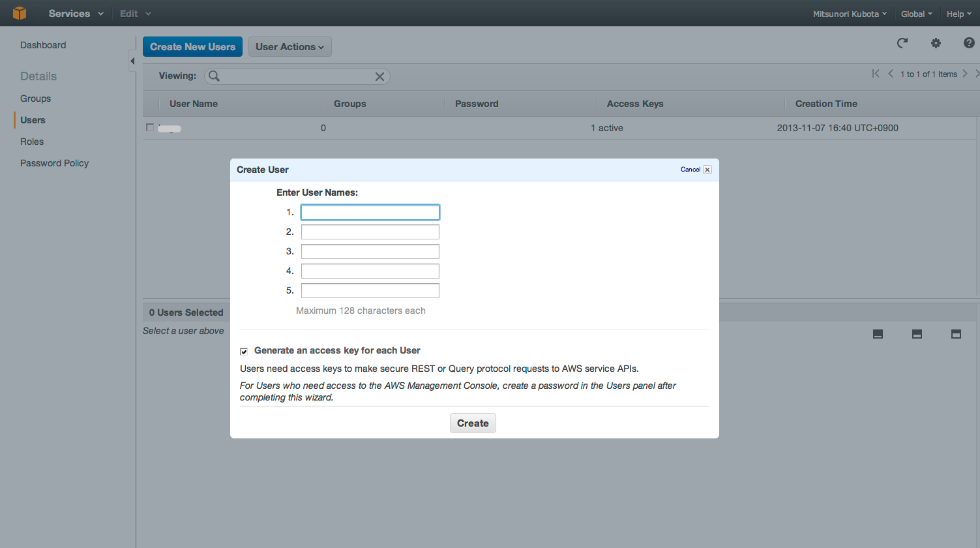Close the Create User dialog X icon
Viewport: 980px width, 548px height.
pos(707,170)
